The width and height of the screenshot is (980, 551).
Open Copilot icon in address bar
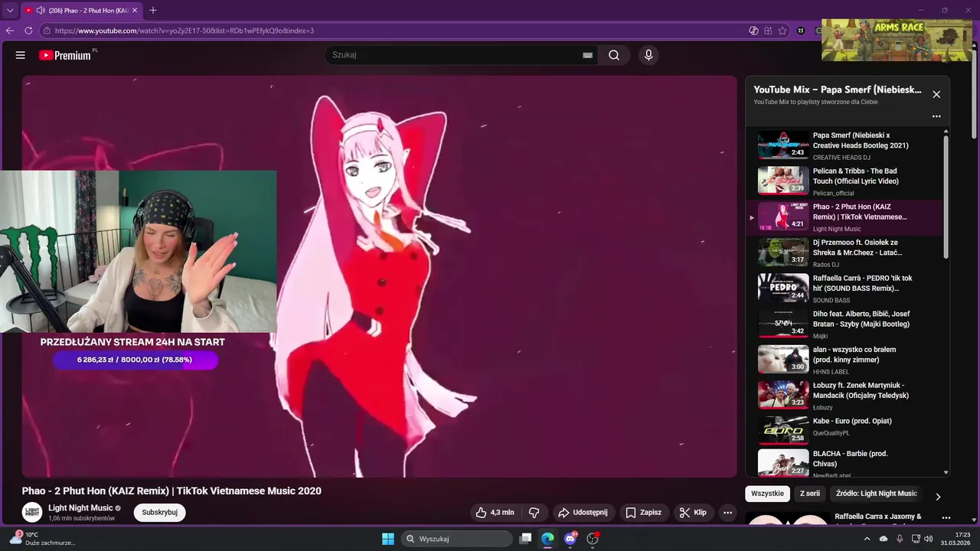[754, 31]
